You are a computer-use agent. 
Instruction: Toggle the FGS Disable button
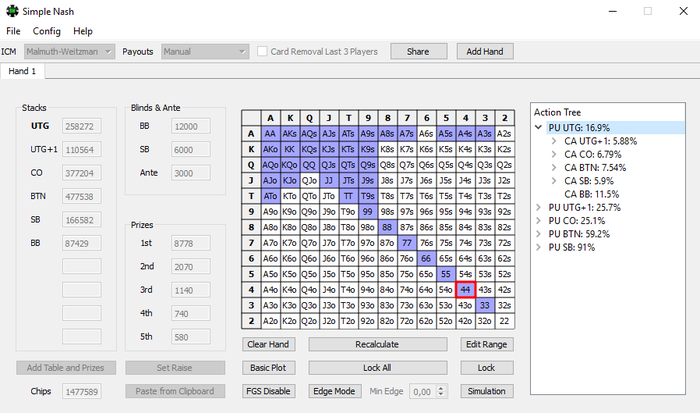click(x=270, y=391)
